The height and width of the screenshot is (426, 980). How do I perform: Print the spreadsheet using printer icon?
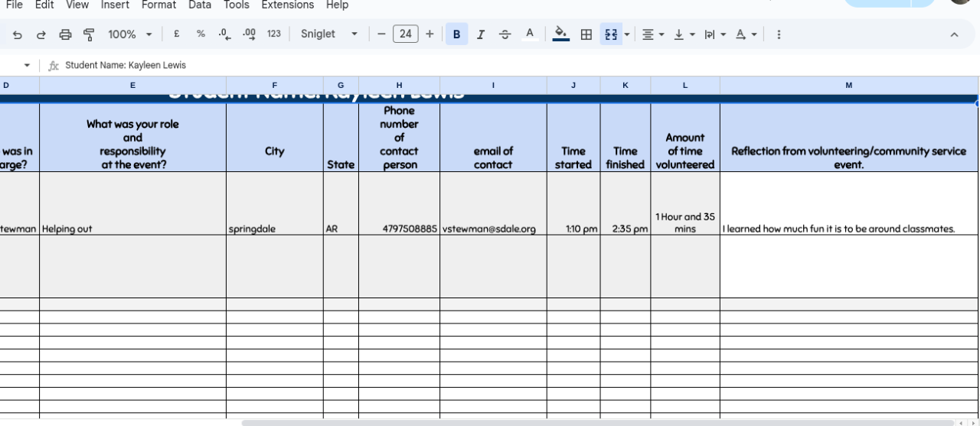(65, 34)
